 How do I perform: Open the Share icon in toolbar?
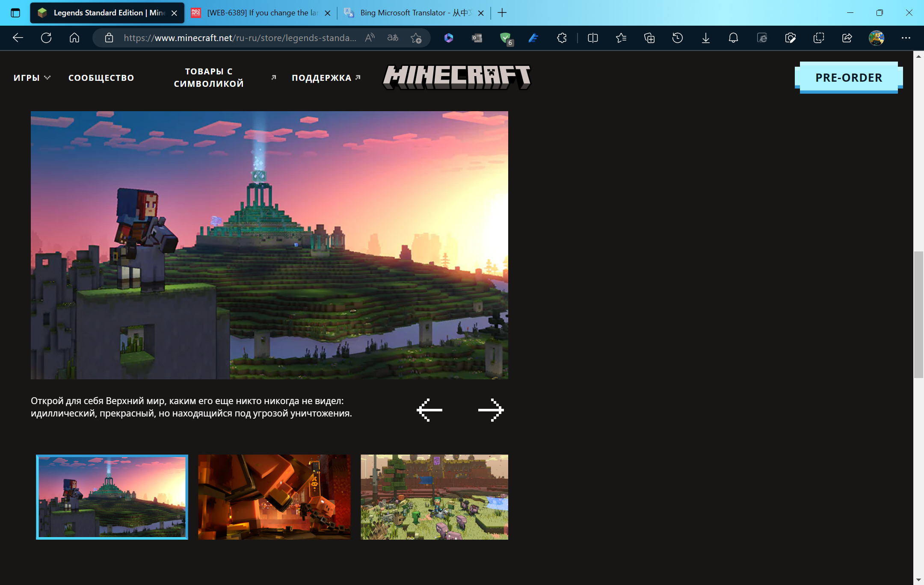[x=847, y=38]
